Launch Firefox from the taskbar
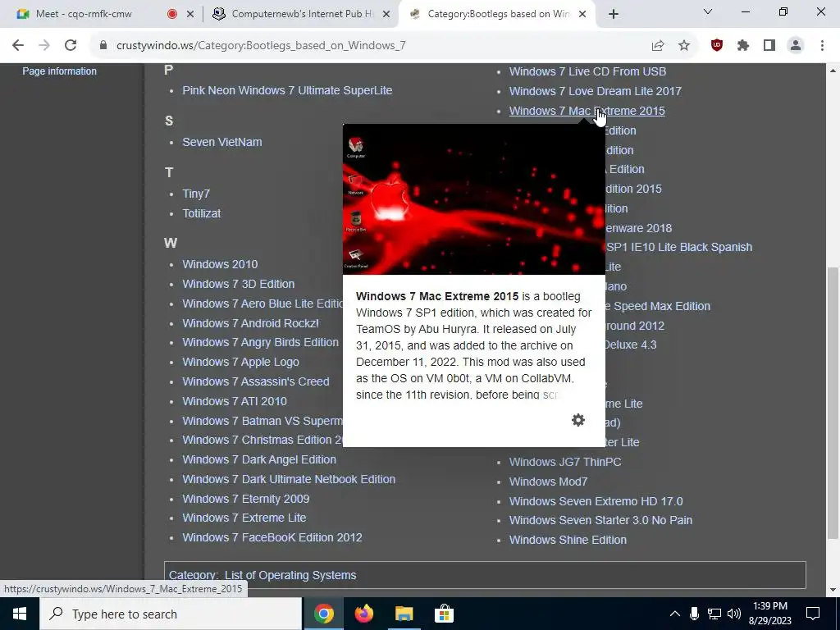The width and height of the screenshot is (840, 630). coord(364,614)
